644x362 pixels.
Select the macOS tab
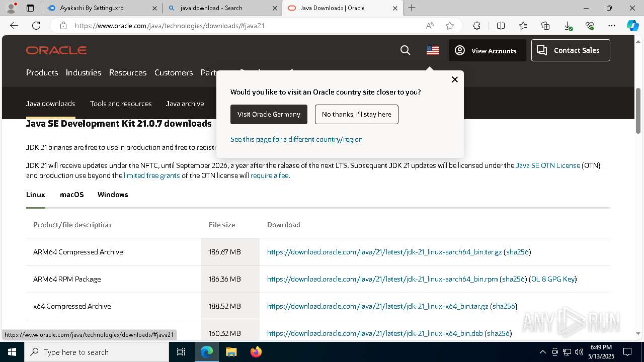[72, 195]
